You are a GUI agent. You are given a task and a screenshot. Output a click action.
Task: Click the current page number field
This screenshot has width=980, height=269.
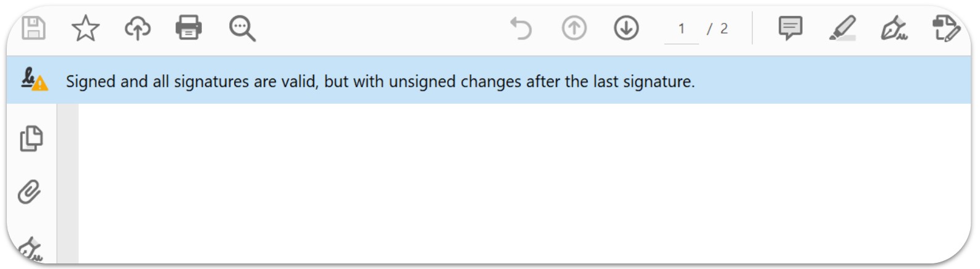[681, 29]
